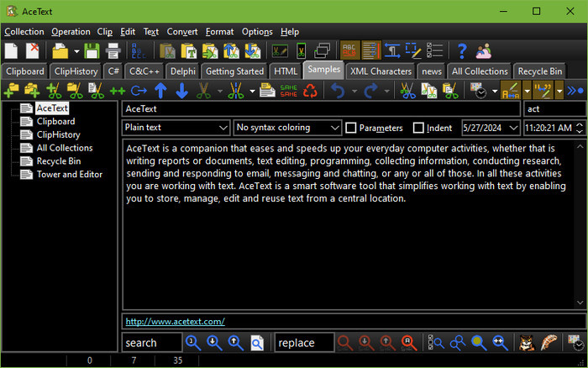Click Find Next magnifier with down arrow
This screenshot has height=368, width=588.
(x=214, y=343)
